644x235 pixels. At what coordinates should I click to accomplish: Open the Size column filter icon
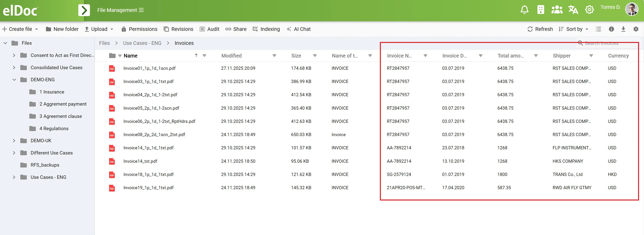[x=315, y=56]
